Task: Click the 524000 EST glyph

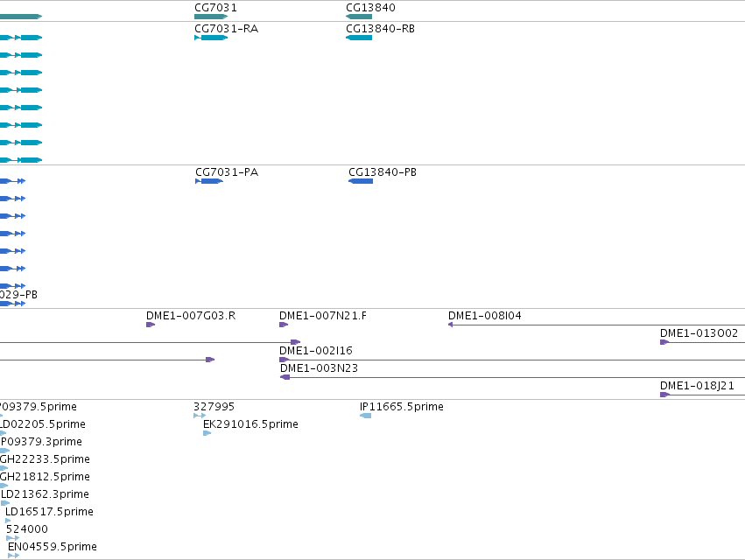Action: coord(13,538)
